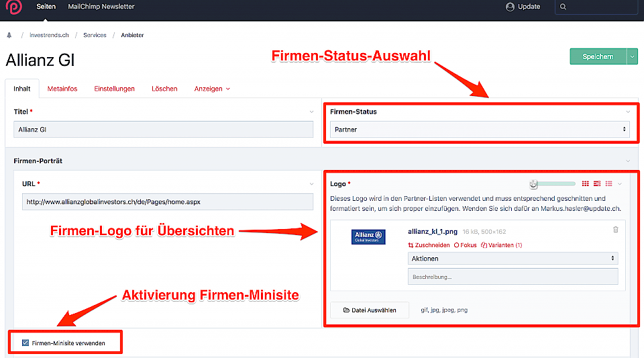The image size is (644, 358).
Task: Delete allianz_kl_1.png with trash icon
Action: [615, 230]
